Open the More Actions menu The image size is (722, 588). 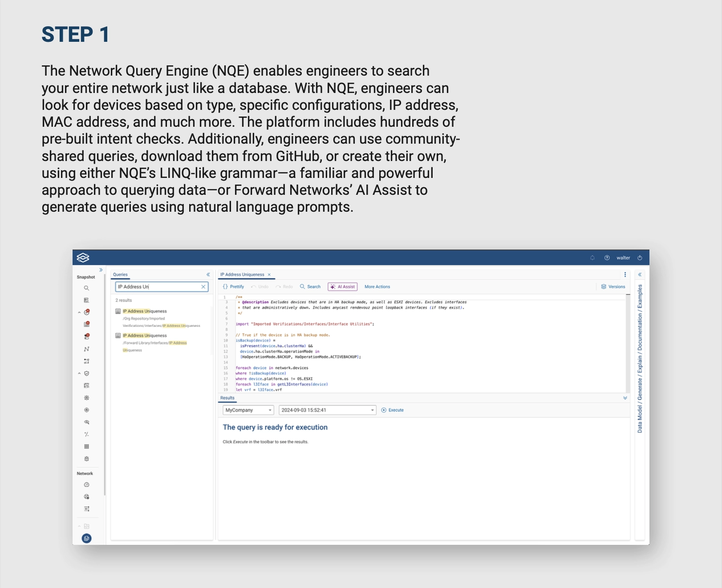click(x=377, y=286)
